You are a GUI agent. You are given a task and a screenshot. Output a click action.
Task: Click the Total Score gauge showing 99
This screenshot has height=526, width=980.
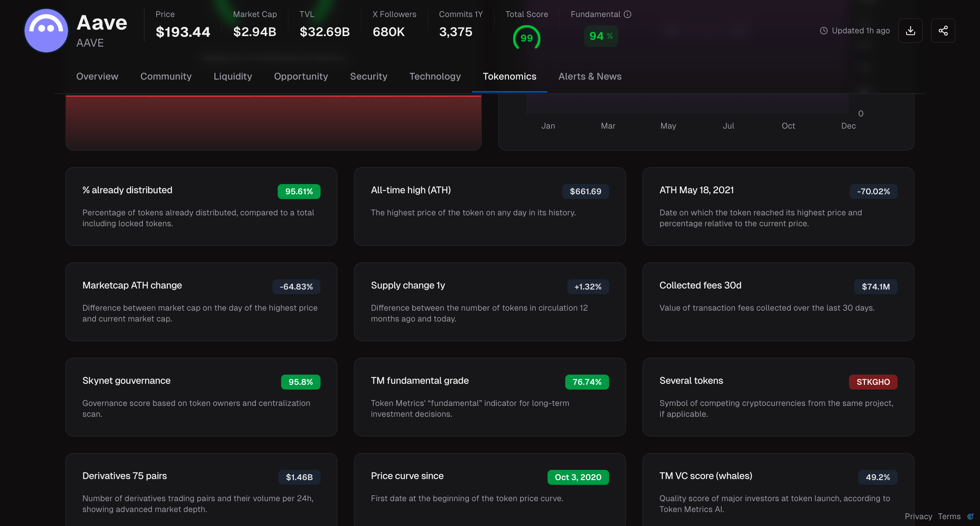coord(527,38)
